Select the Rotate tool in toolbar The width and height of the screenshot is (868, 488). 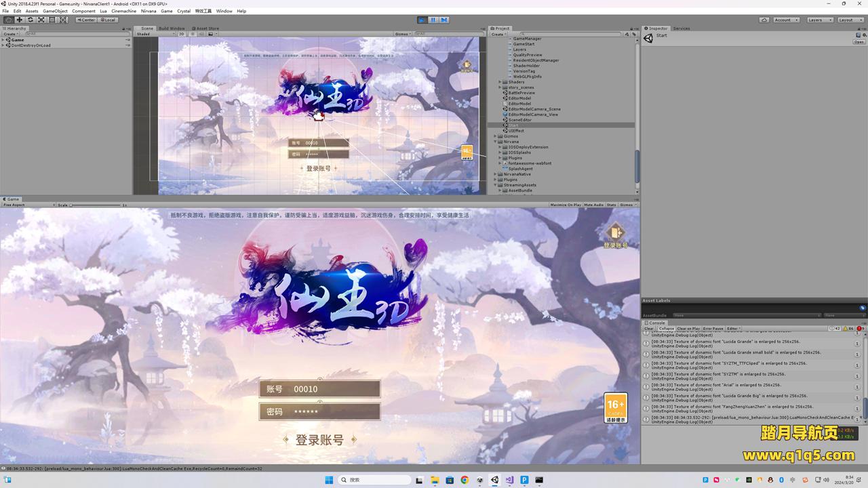[30, 20]
